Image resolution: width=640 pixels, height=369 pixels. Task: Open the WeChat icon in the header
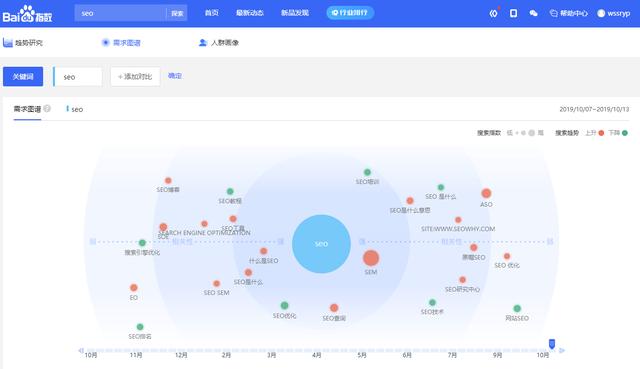[x=533, y=13]
